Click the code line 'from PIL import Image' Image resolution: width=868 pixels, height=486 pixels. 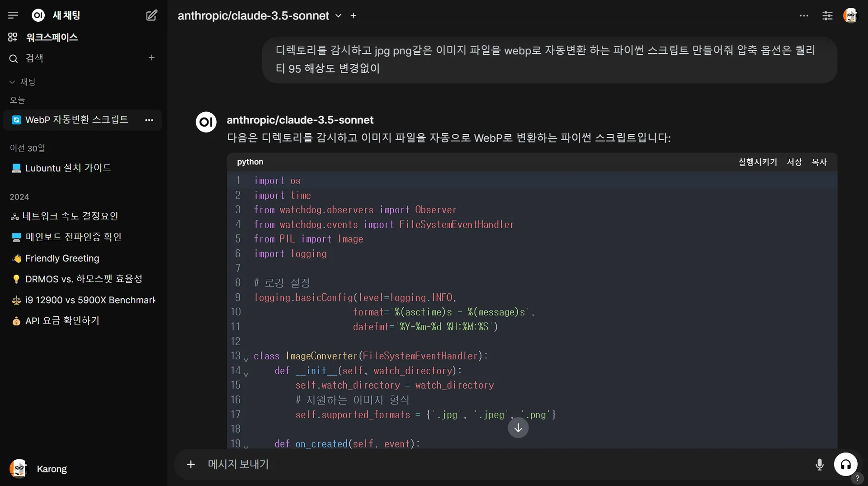pyautogui.click(x=308, y=239)
